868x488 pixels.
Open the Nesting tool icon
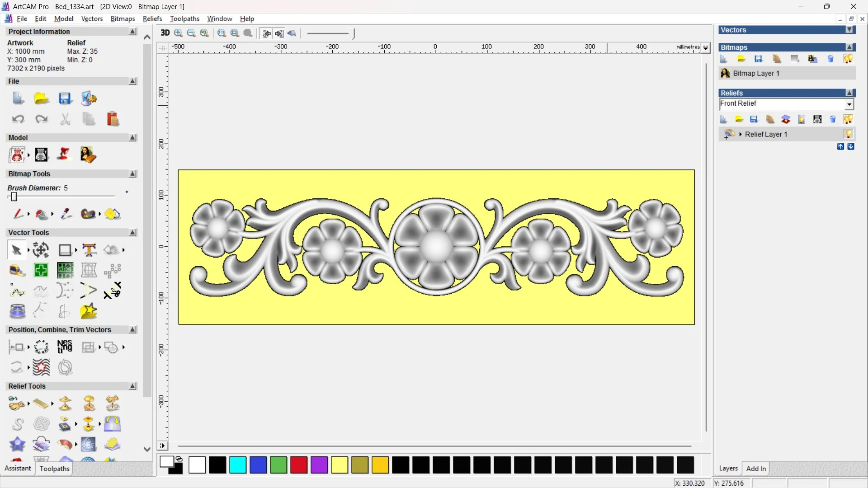click(65, 347)
